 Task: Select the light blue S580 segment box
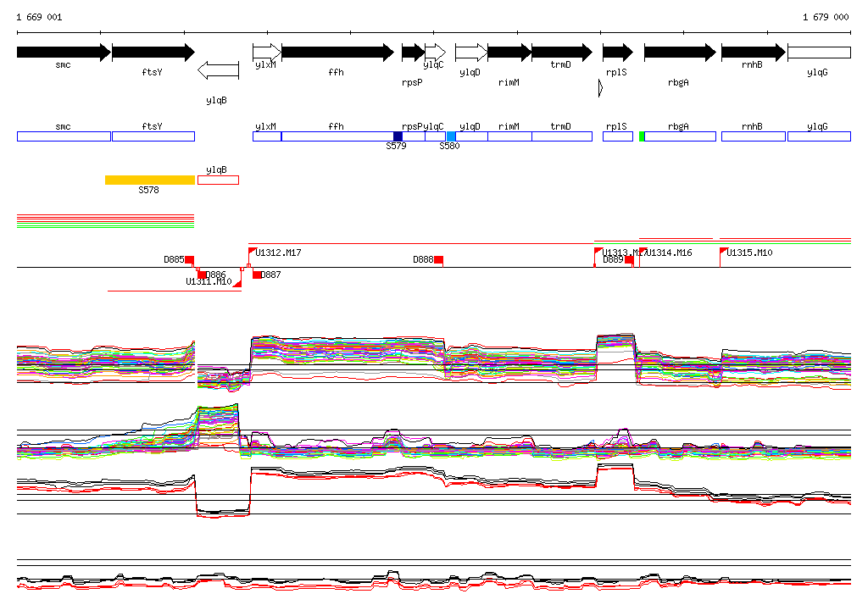click(x=451, y=136)
